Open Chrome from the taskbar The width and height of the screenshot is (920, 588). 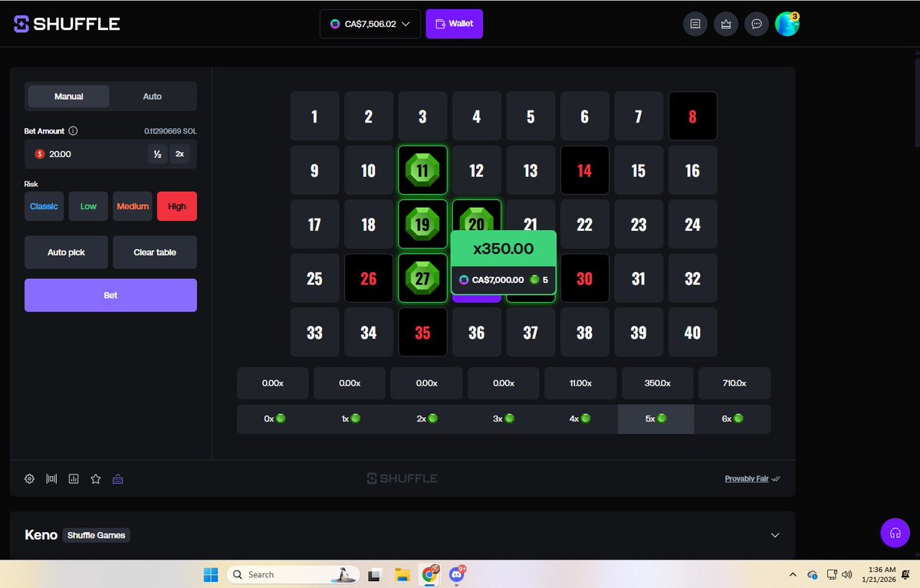[x=429, y=574]
